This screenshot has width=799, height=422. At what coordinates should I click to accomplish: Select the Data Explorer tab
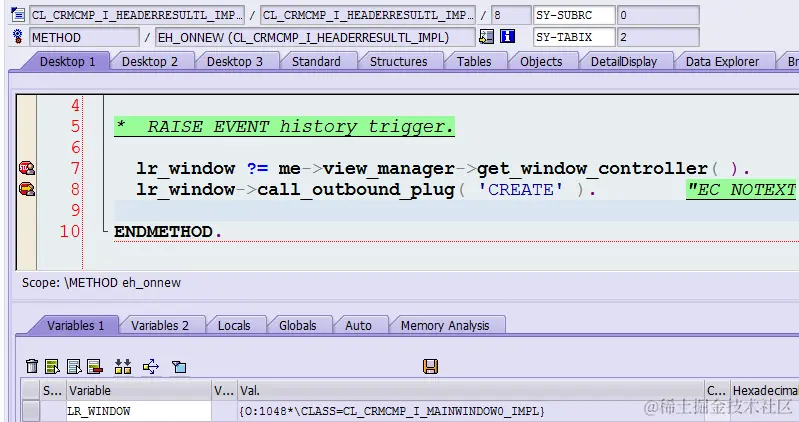[x=722, y=62]
